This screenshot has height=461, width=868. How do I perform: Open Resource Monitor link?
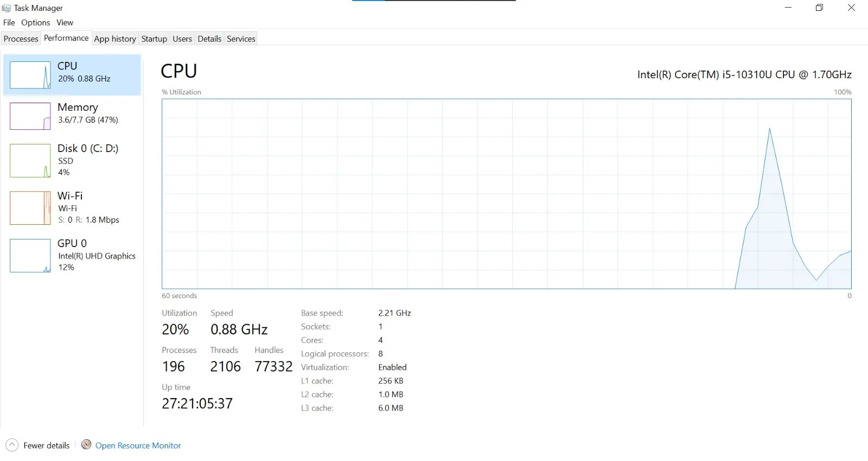point(138,445)
